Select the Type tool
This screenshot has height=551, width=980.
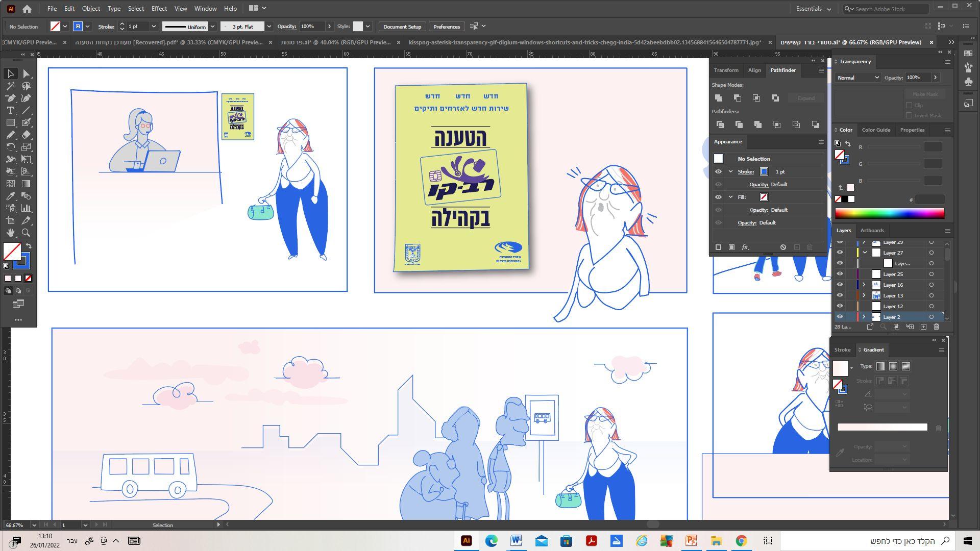pyautogui.click(x=10, y=111)
